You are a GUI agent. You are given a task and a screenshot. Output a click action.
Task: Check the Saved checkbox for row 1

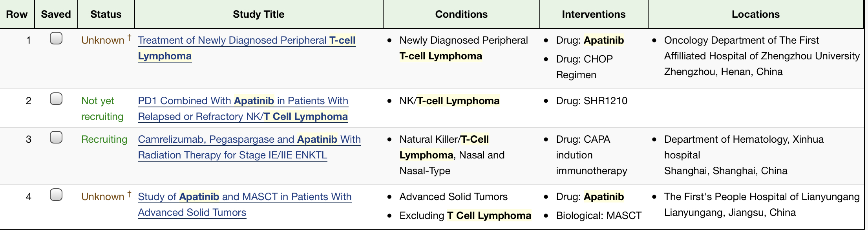pyautogui.click(x=56, y=38)
